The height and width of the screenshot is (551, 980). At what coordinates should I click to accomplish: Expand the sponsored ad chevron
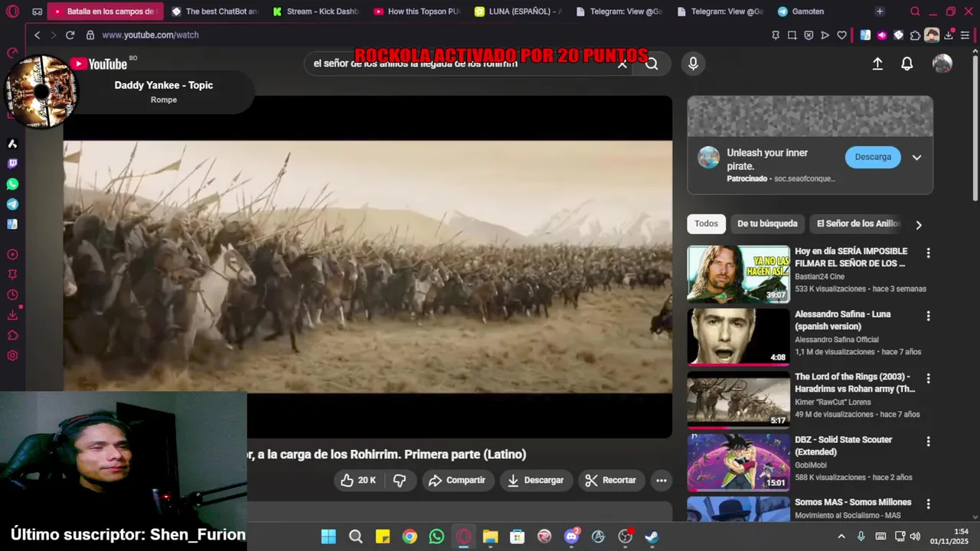point(916,158)
